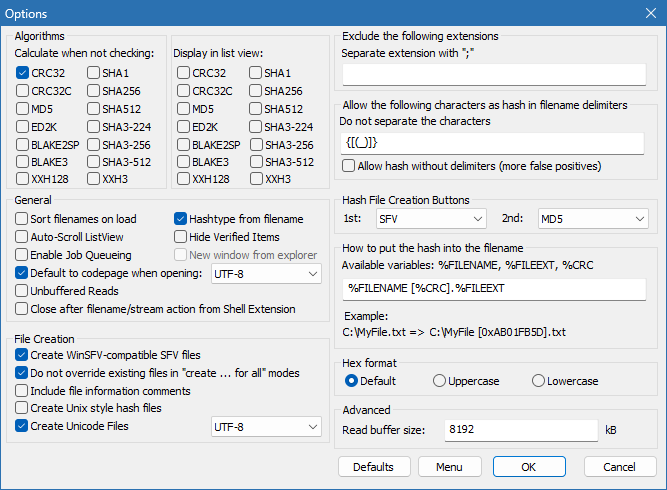667x490 pixels.
Task: Enable SHA256 in the Calculate when not checking column
Action: pyautogui.click(x=93, y=91)
